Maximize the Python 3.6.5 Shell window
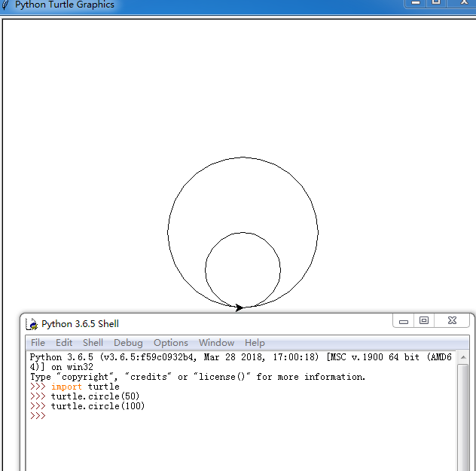476x471 pixels. tap(424, 321)
